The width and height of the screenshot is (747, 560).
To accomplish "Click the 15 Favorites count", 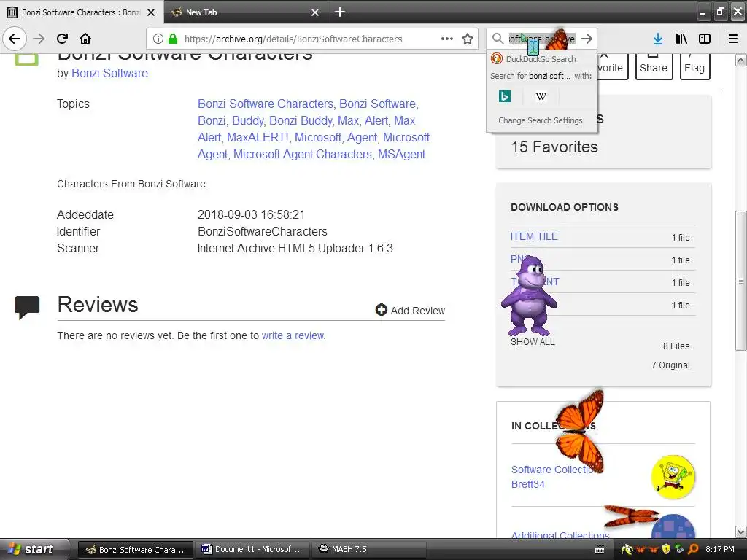I will coord(554,147).
